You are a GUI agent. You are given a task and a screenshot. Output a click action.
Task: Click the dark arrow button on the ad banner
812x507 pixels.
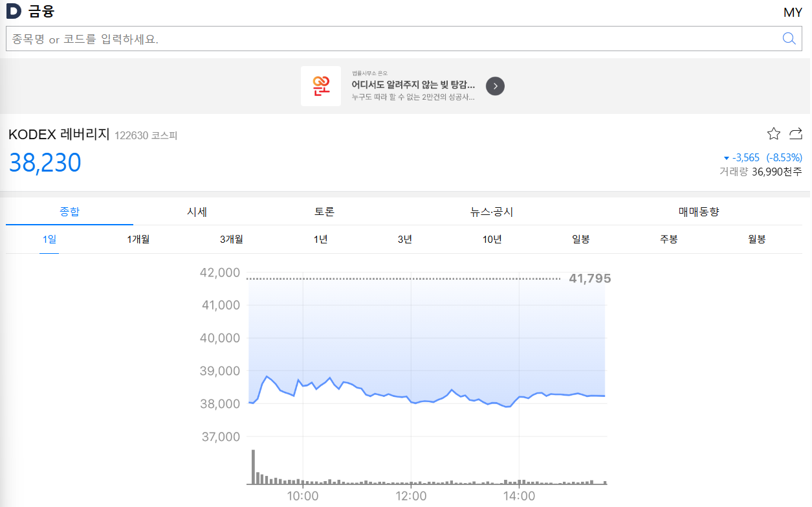(494, 85)
